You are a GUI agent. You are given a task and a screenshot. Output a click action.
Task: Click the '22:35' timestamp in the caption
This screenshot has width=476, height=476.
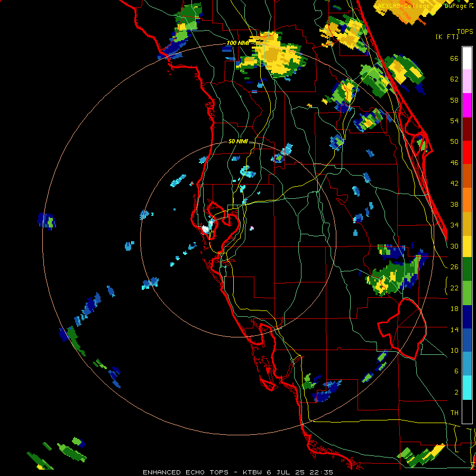coord(321,472)
